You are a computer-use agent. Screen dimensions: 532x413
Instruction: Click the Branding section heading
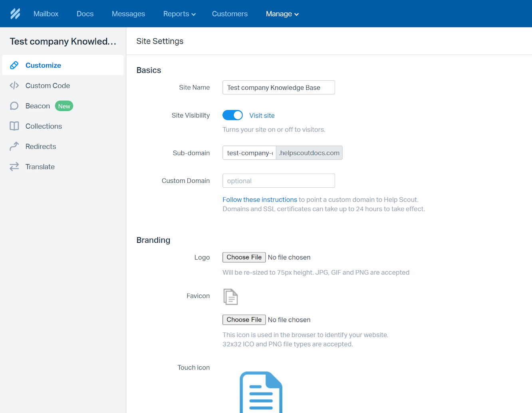click(153, 240)
